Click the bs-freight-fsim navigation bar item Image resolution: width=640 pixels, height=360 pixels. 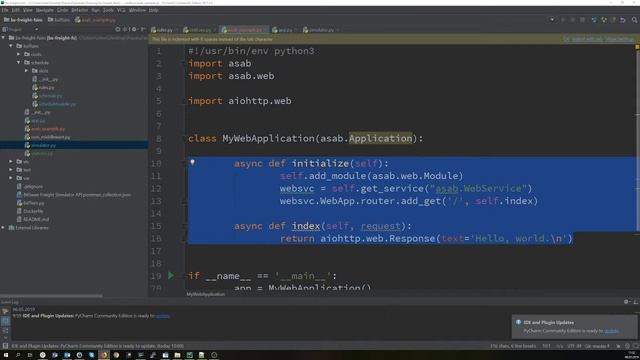[x=23, y=20]
